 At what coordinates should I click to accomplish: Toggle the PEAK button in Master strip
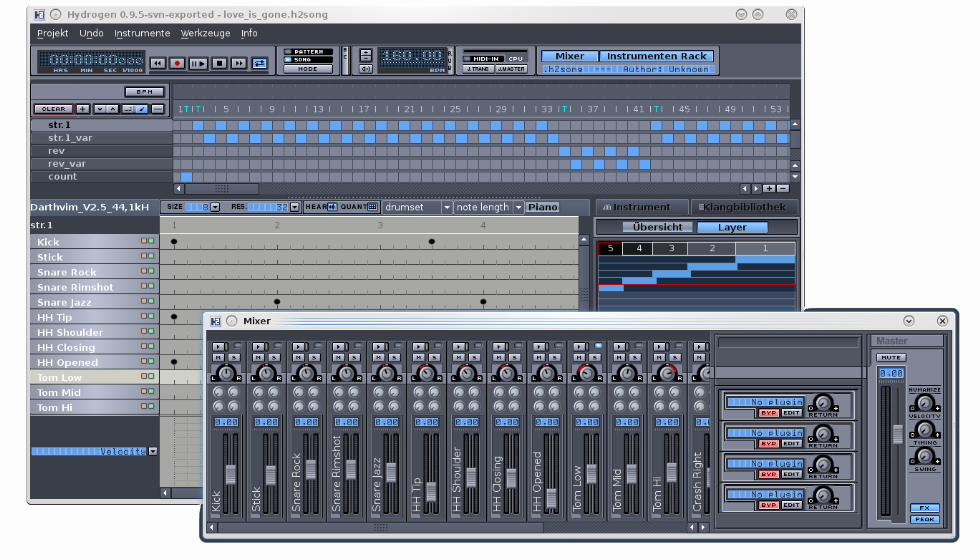(x=924, y=519)
